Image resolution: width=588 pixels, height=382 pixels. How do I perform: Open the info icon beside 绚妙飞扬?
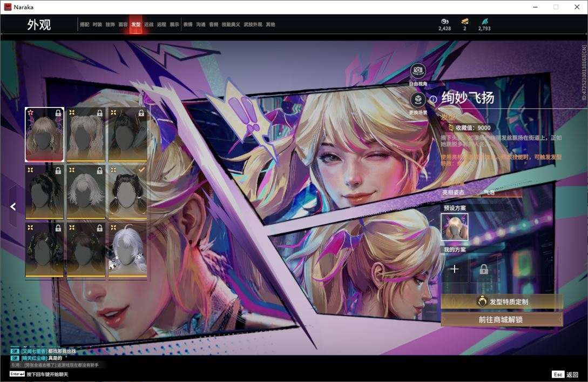433,99
